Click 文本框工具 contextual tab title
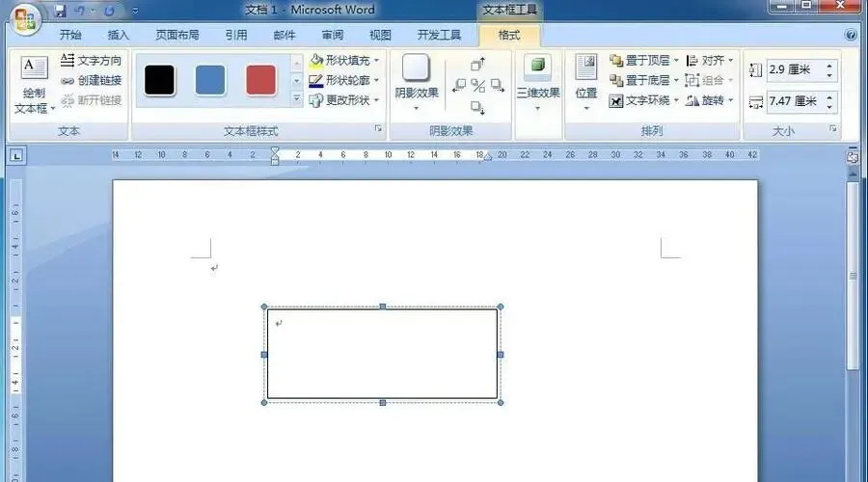 509,10
